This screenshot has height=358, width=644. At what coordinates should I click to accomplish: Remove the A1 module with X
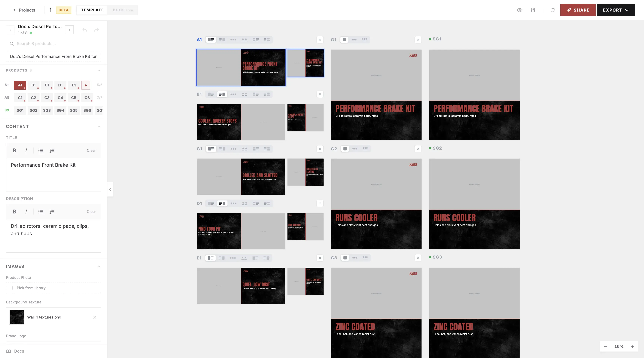click(x=320, y=40)
